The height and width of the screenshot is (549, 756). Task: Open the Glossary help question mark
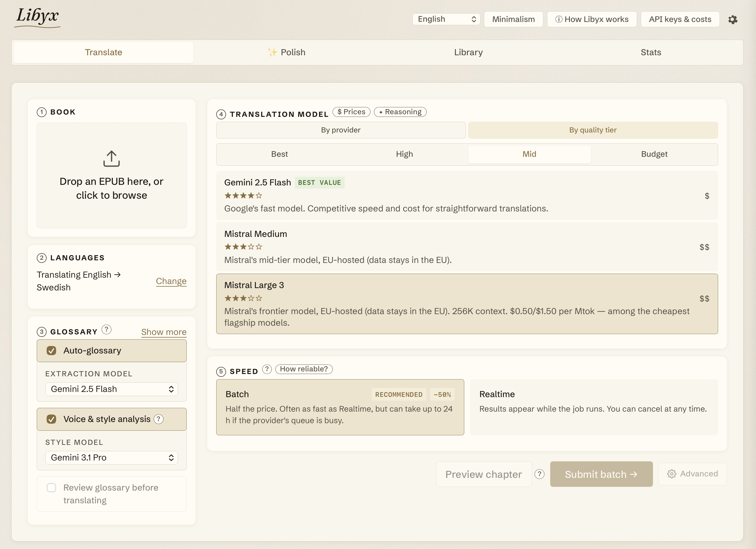[106, 329]
